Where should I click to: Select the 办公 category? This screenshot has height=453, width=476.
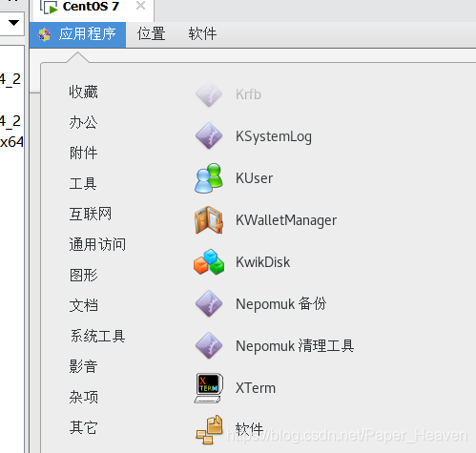pyautogui.click(x=83, y=122)
